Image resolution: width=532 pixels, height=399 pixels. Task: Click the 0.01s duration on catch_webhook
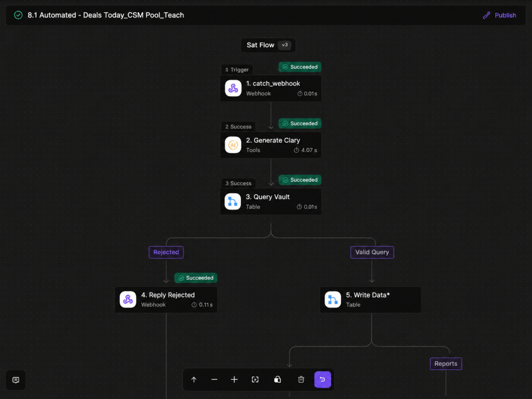pos(307,94)
